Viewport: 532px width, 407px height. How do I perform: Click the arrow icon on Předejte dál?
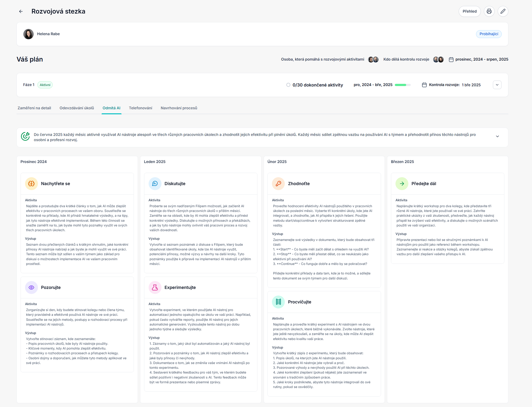coord(402,184)
